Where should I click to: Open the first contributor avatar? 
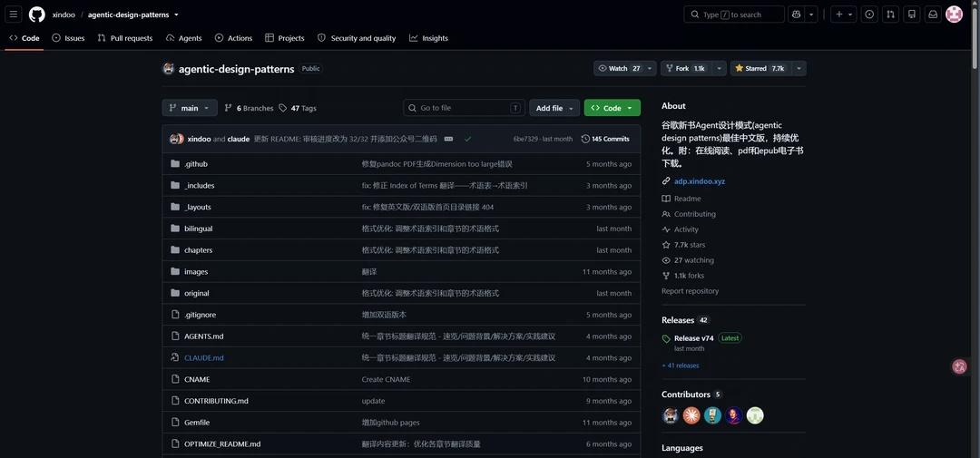coord(670,415)
